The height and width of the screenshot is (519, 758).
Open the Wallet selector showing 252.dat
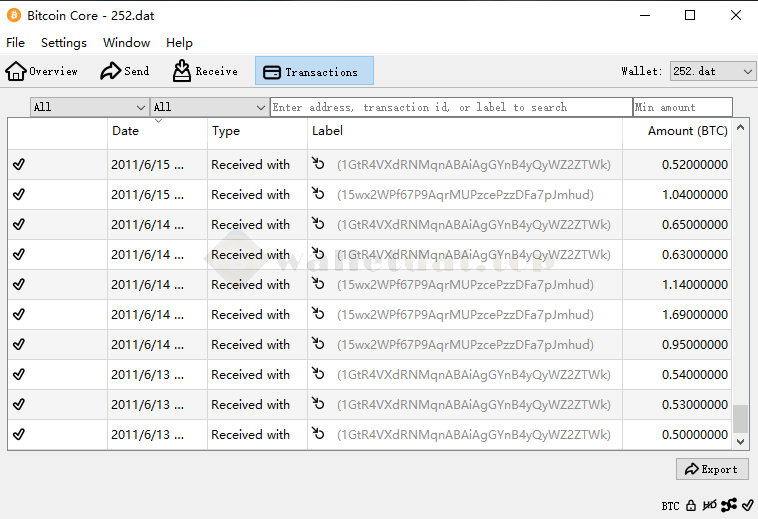click(x=712, y=71)
